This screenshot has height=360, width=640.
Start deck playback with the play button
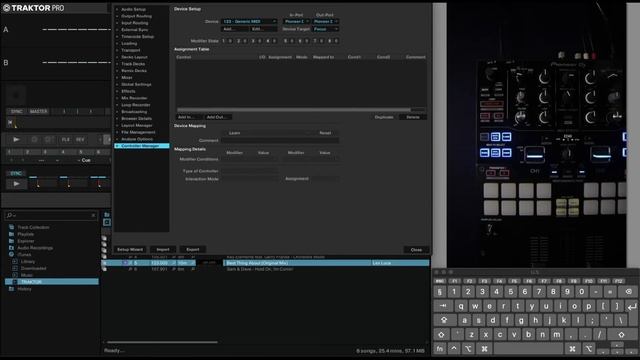tap(16, 140)
